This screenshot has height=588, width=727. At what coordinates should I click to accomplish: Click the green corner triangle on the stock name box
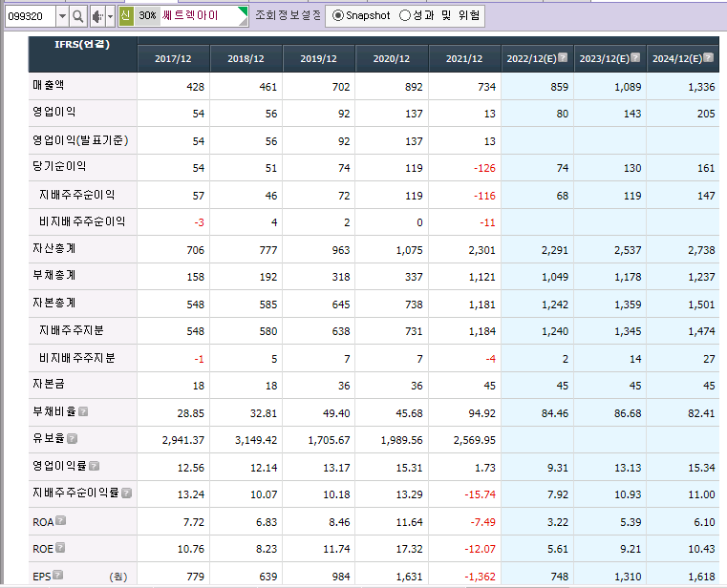243,11
